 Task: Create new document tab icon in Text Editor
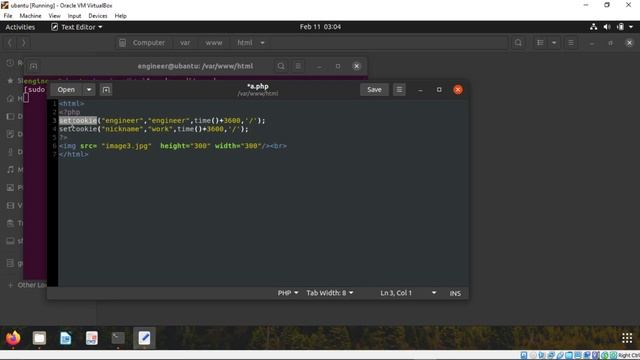coord(106,89)
